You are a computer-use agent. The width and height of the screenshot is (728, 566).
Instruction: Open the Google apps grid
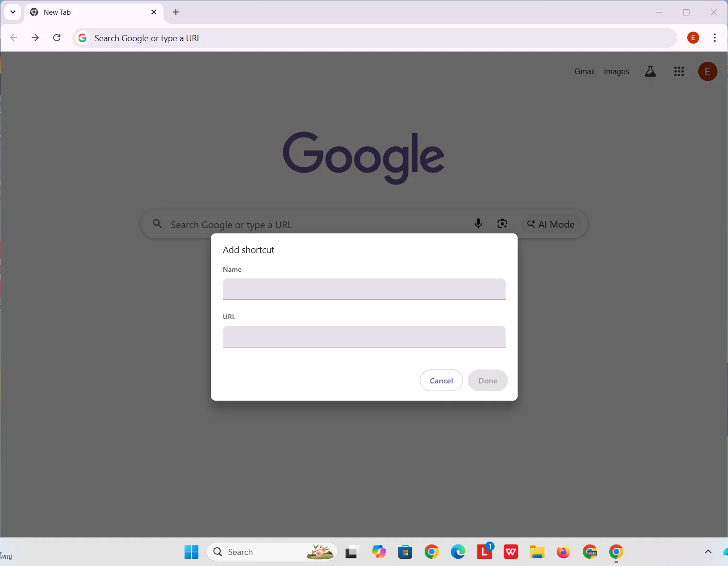point(679,71)
